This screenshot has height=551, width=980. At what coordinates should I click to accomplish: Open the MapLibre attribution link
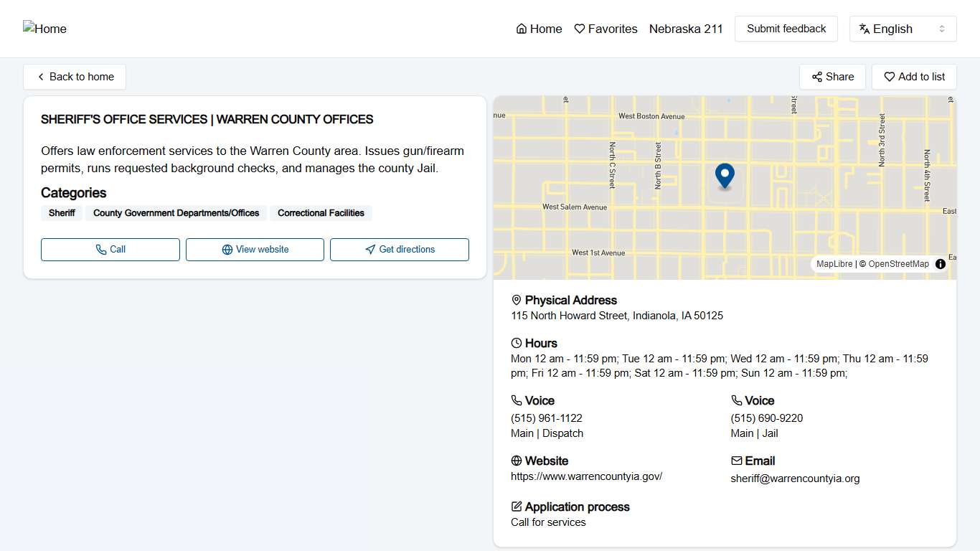pyautogui.click(x=834, y=263)
